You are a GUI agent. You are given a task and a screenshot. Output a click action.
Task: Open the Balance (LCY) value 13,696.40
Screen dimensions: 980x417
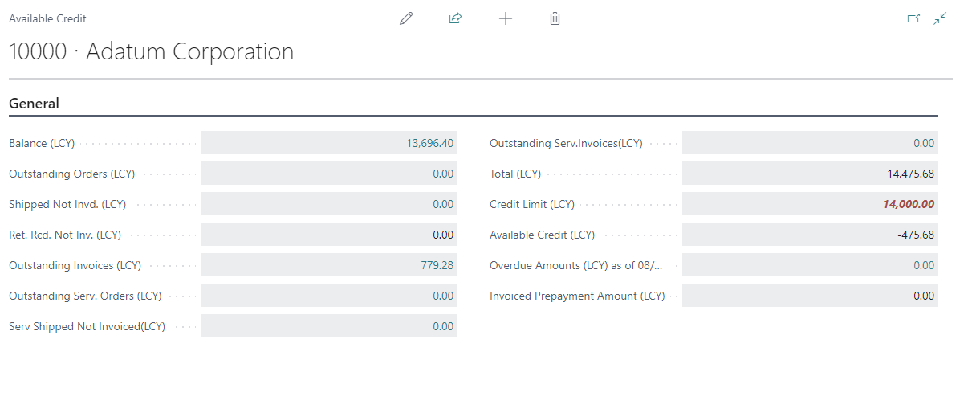pyautogui.click(x=430, y=143)
